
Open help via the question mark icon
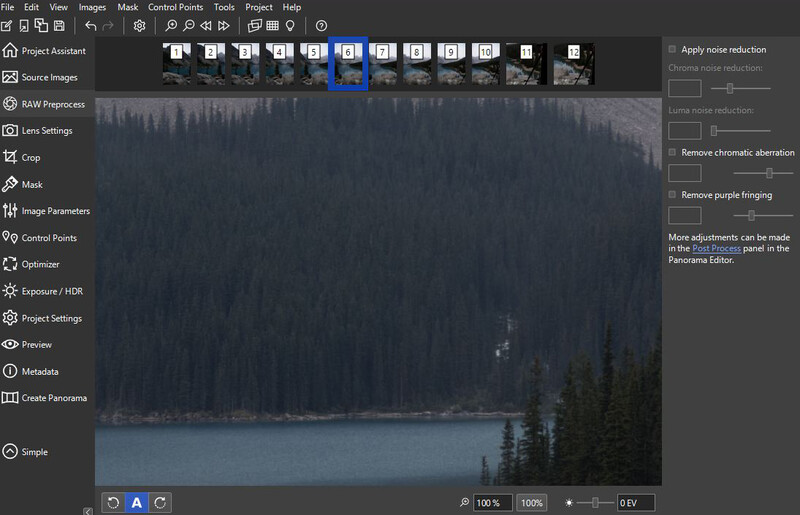click(x=321, y=26)
